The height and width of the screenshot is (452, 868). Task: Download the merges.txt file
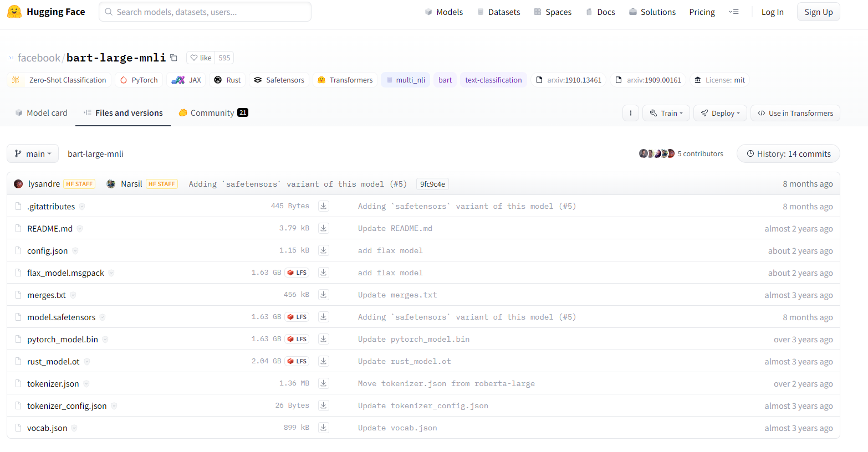tap(324, 295)
